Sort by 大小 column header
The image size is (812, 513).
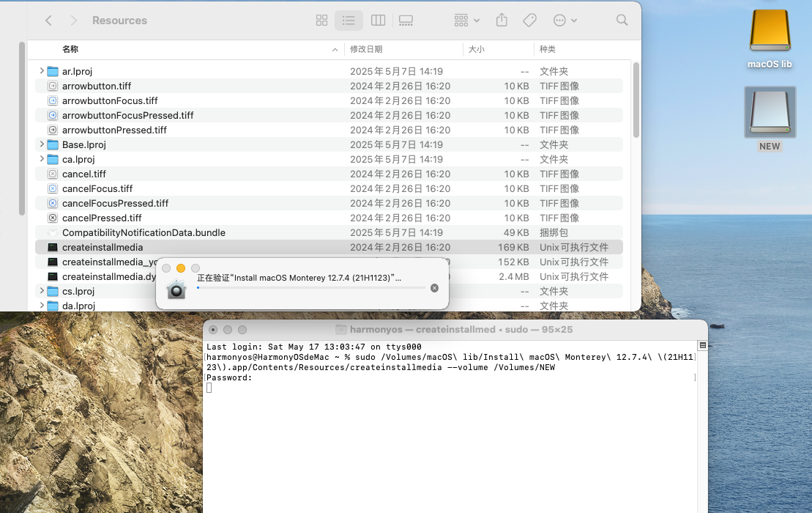tap(477, 49)
